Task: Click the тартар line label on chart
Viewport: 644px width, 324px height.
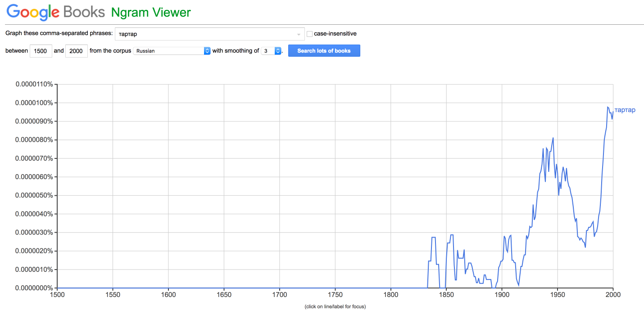Action: pos(625,110)
